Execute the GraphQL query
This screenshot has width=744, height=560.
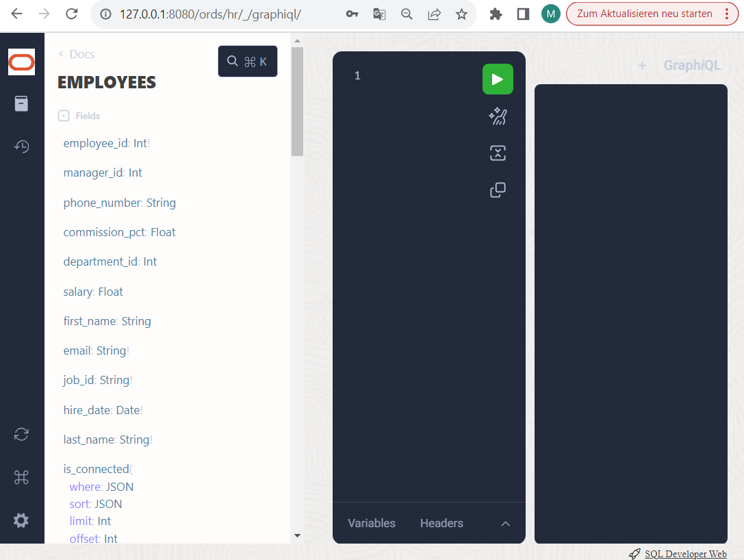(498, 79)
